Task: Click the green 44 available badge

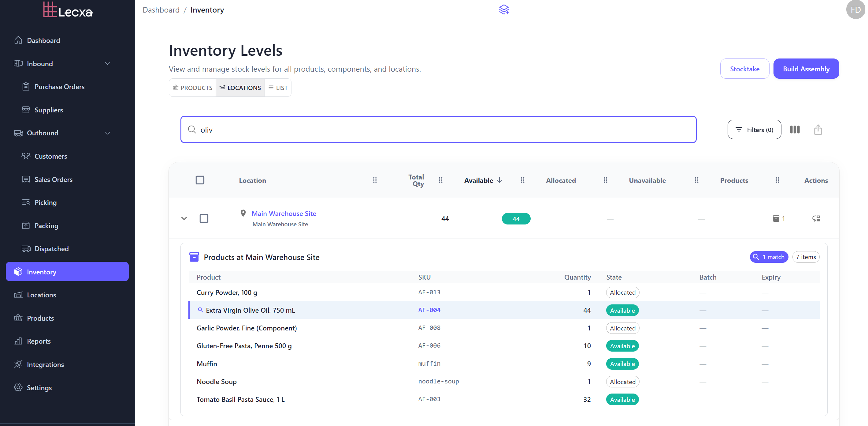Action: coord(516,219)
